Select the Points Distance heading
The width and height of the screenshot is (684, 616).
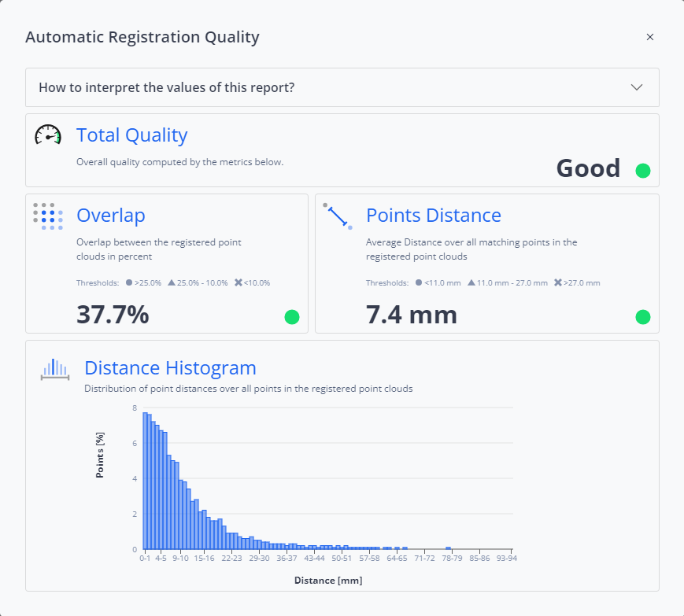pos(433,216)
